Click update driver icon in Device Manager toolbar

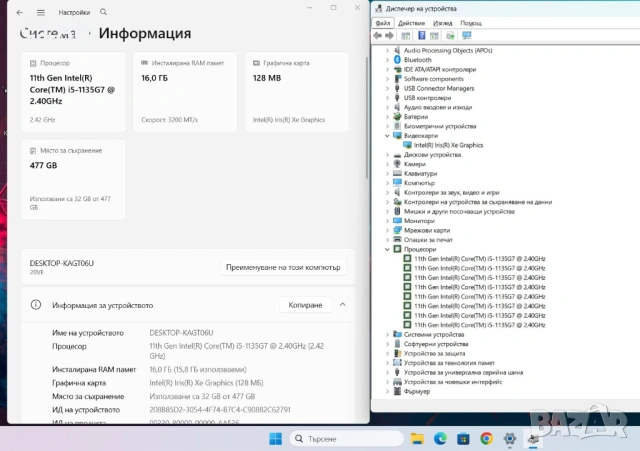tap(450, 36)
